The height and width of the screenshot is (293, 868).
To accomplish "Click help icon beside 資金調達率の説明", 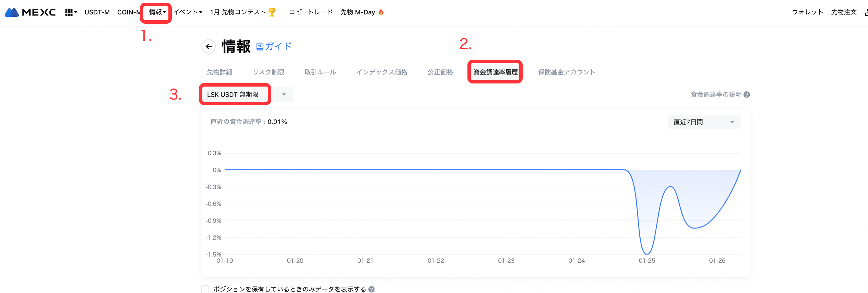I will click(747, 95).
